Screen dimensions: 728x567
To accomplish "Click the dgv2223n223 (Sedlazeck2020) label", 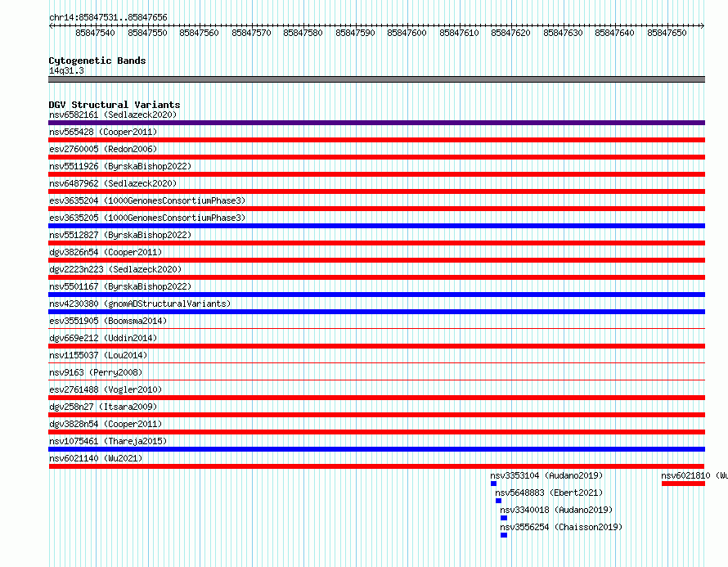I will 115,269.
